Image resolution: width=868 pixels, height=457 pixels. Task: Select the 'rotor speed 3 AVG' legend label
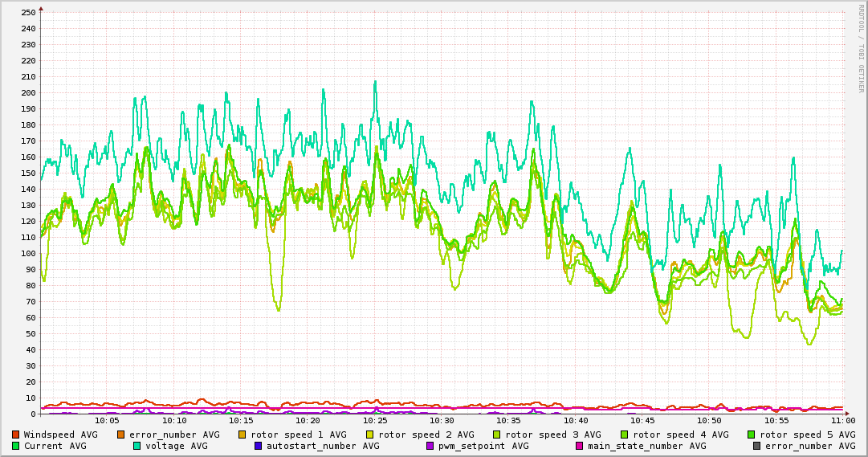(553, 435)
